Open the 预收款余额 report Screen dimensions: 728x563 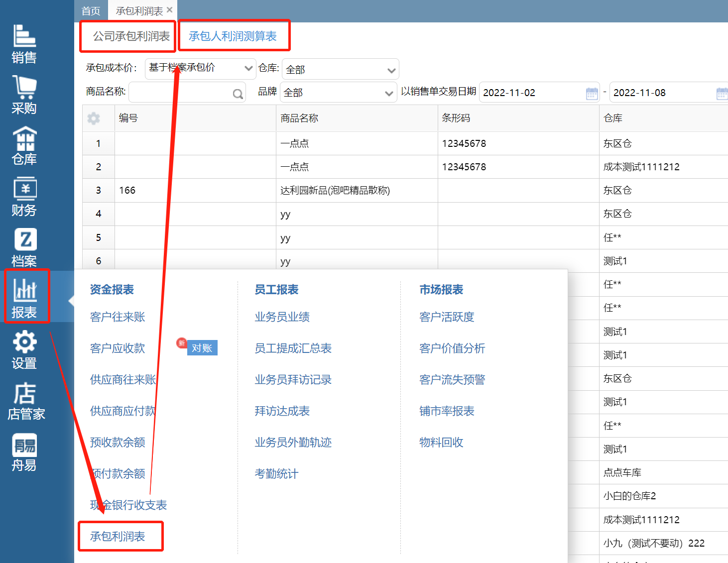pyautogui.click(x=118, y=443)
